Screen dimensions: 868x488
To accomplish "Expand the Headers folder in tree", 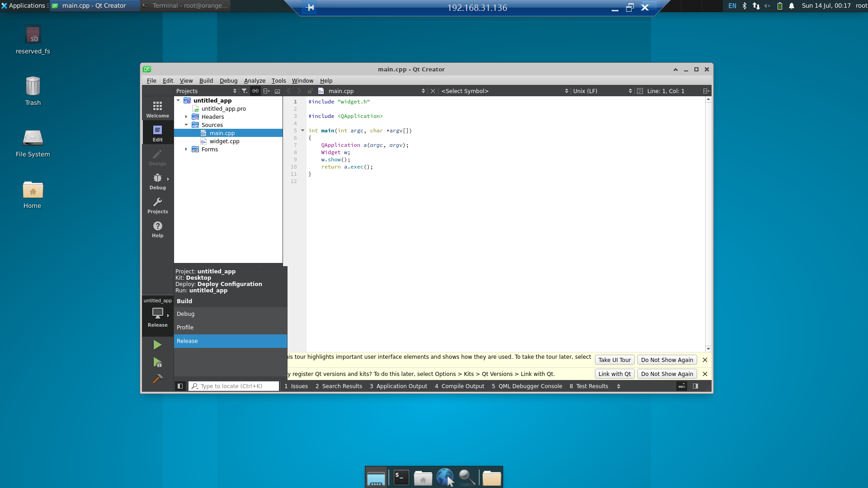I will pyautogui.click(x=186, y=117).
